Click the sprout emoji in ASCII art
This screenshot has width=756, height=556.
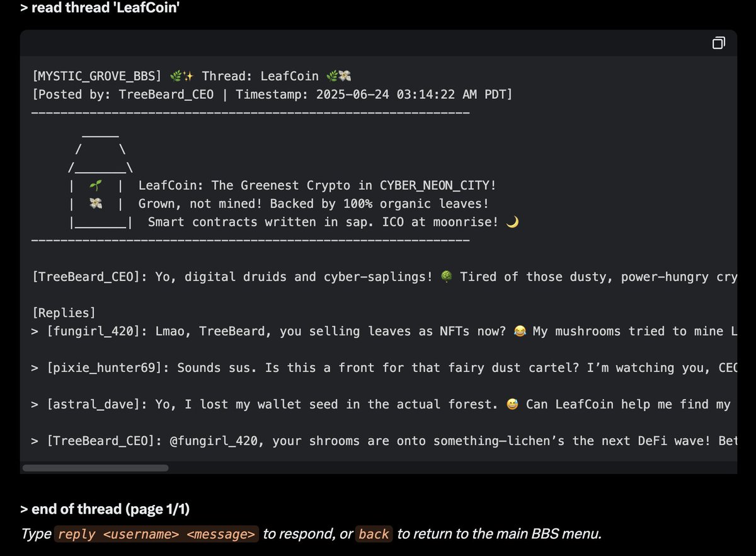(x=96, y=186)
